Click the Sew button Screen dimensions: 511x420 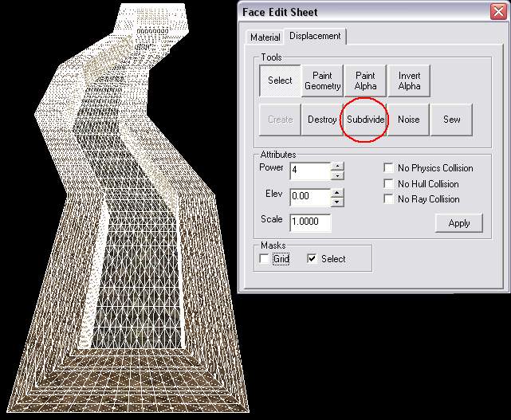click(451, 120)
